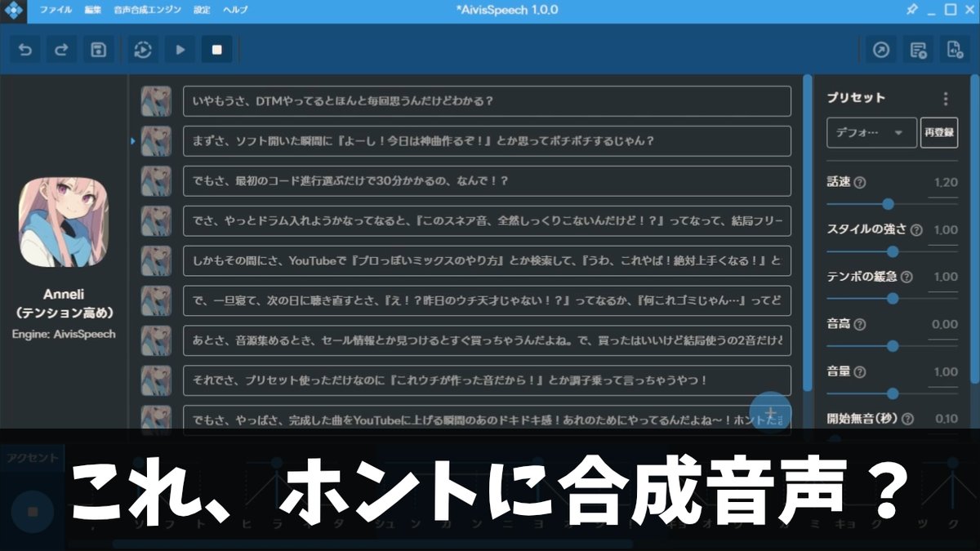980x551 pixels.
Task: Select text line でもさ、最初のコード進行選ぶだけで
Action: (487, 181)
